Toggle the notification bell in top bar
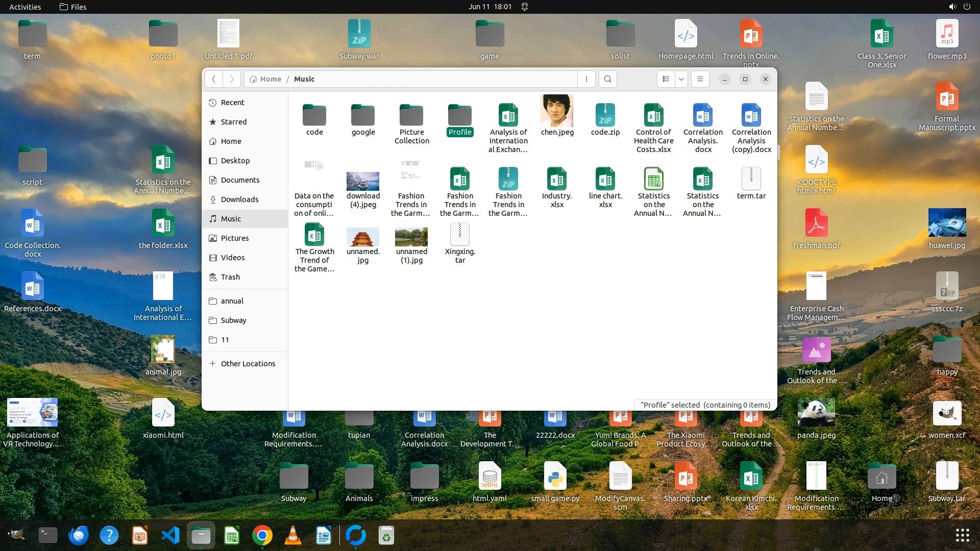980x551 pixels. click(525, 7)
